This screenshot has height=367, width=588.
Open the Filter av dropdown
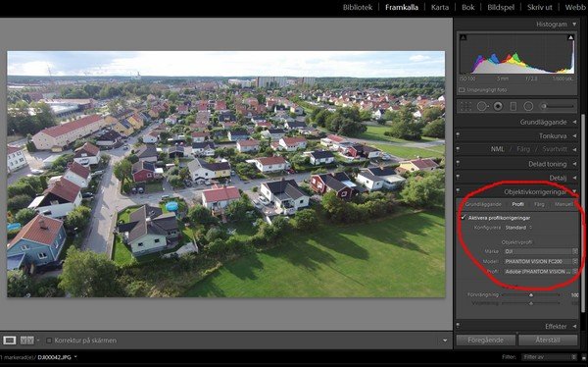[549, 357]
